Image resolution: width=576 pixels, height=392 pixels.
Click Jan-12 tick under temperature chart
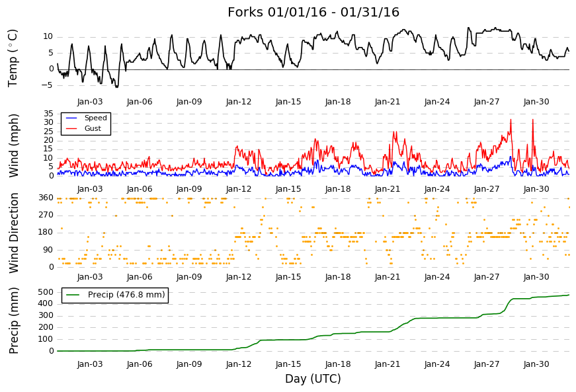coord(239,102)
